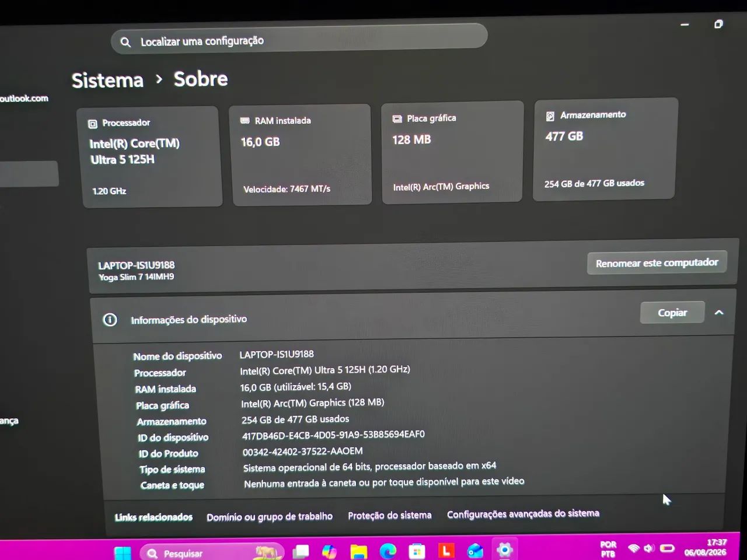Open 'Proteção do sistema' link
The image size is (747, 560).
390,515
